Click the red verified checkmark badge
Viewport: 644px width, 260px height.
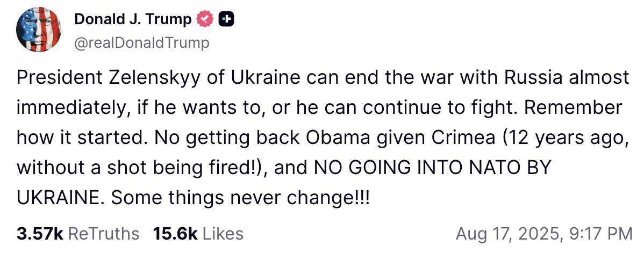(x=205, y=19)
